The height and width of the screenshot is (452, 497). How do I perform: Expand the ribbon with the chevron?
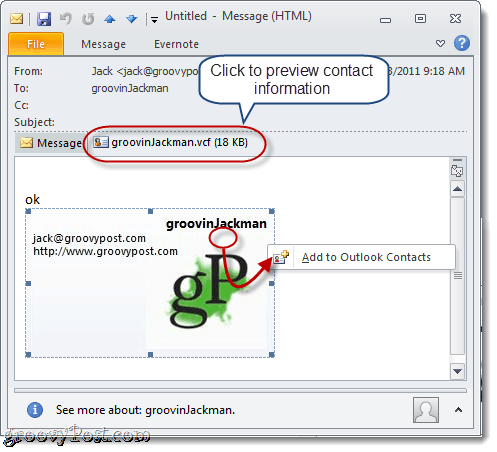click(x=440, y=43)
